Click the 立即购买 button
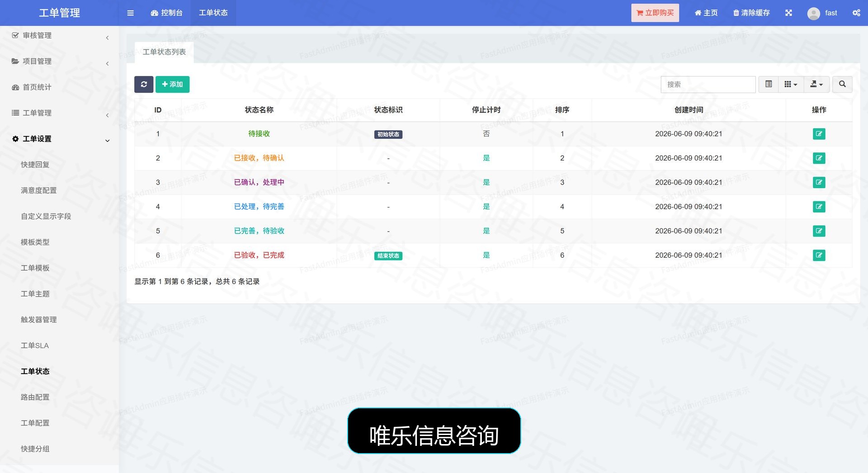 [x=655, y=13]
